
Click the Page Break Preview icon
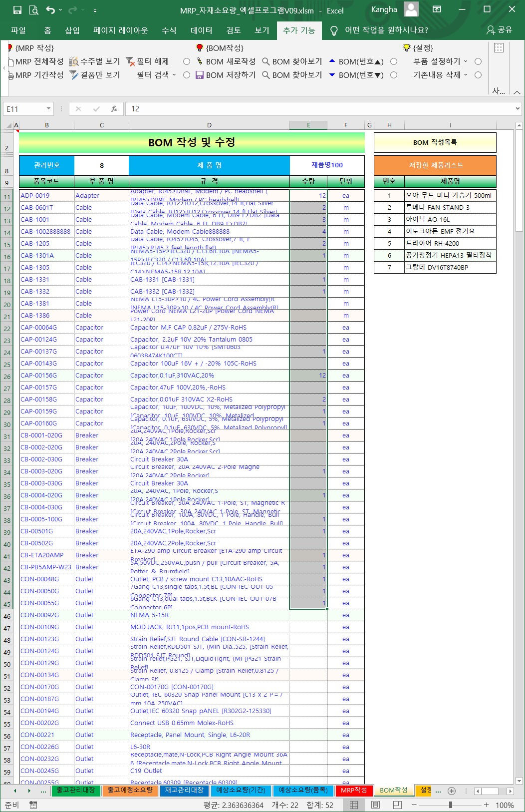click(398, 805)
